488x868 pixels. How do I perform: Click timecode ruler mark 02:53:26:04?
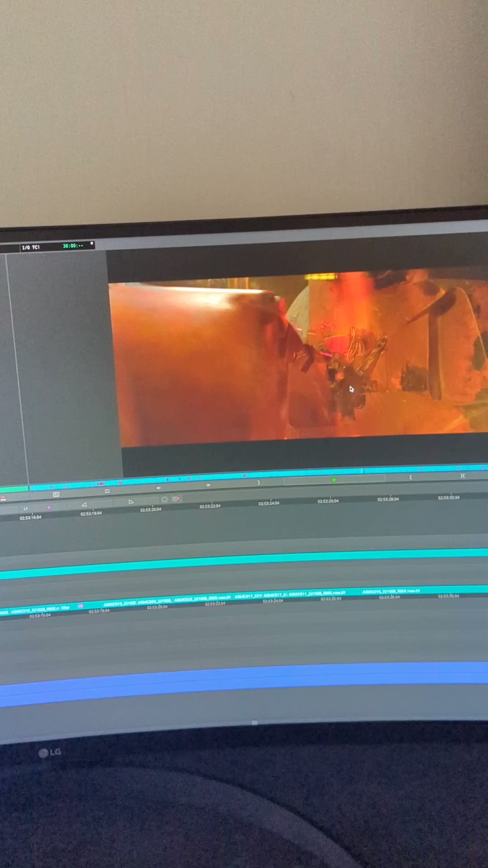click(x=328, y=501)
